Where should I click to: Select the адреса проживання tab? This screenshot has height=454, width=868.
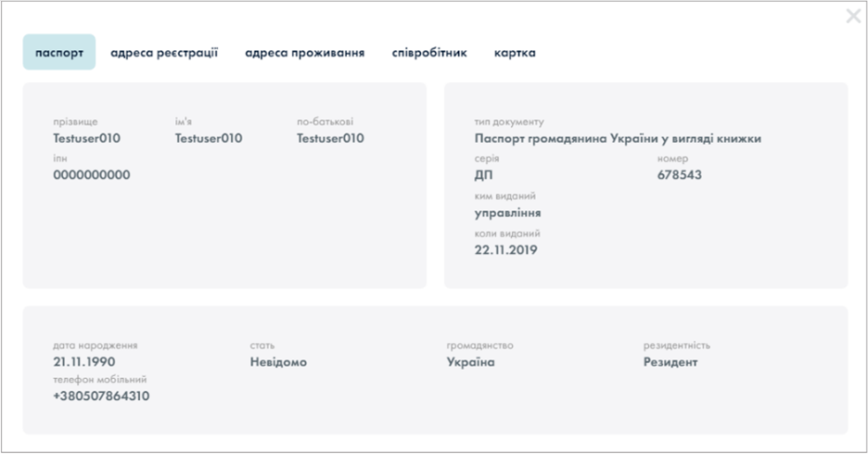(304, 53)
